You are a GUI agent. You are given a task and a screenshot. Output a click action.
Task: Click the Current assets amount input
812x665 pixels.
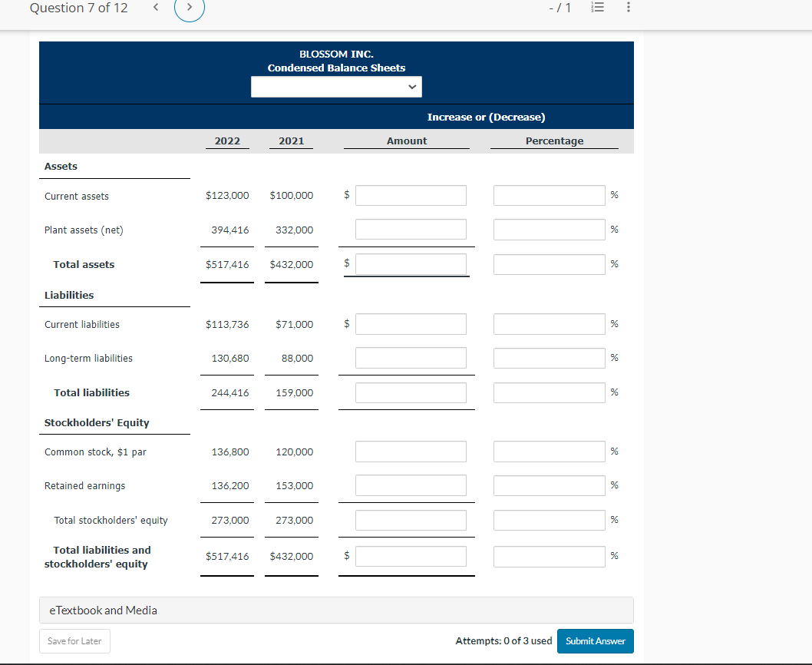[411, 195]
